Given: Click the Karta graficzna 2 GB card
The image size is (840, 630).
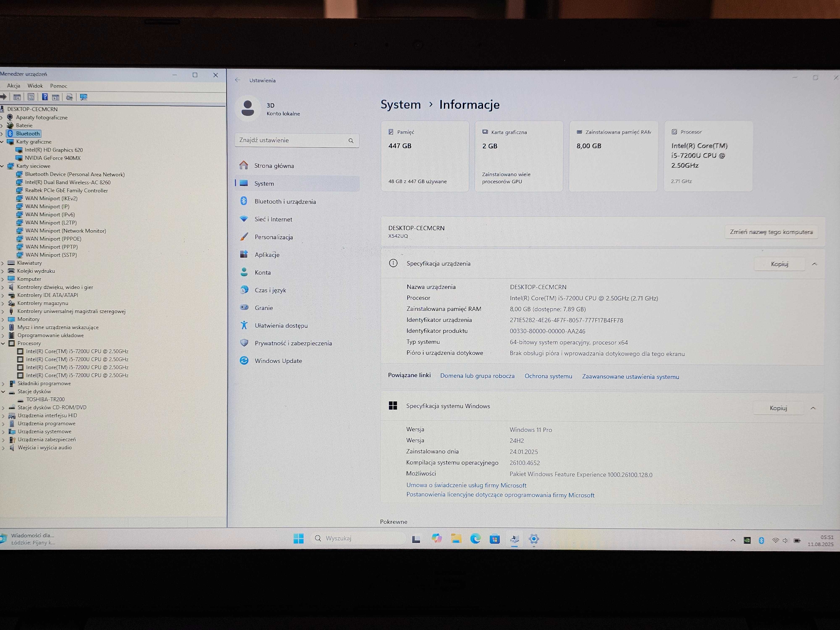Looking at the screenshot, I should point(519,156).
